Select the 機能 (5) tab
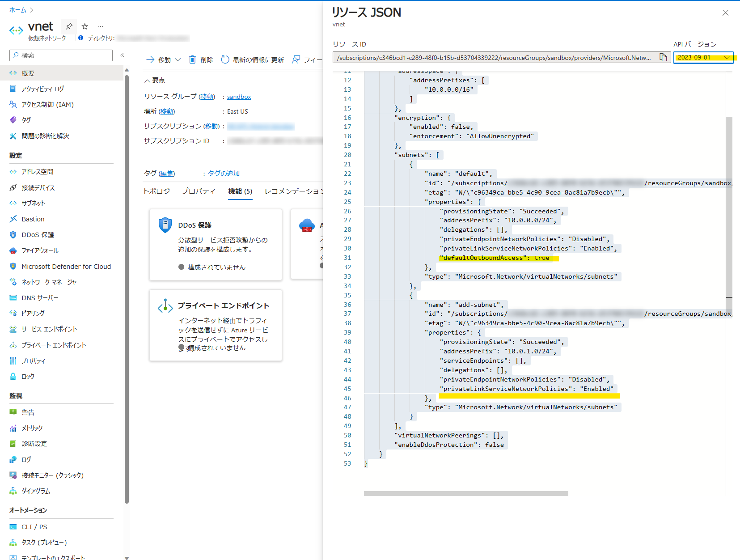 click(x=240, y=191)
